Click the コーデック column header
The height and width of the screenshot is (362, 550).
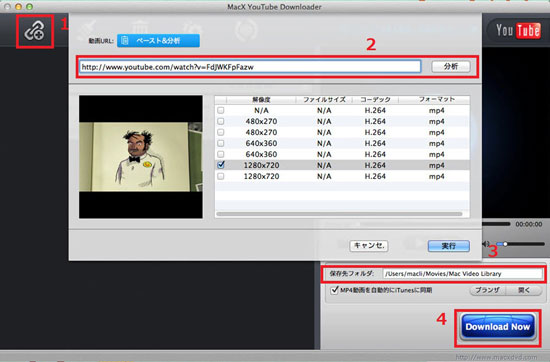click(375, 100)
